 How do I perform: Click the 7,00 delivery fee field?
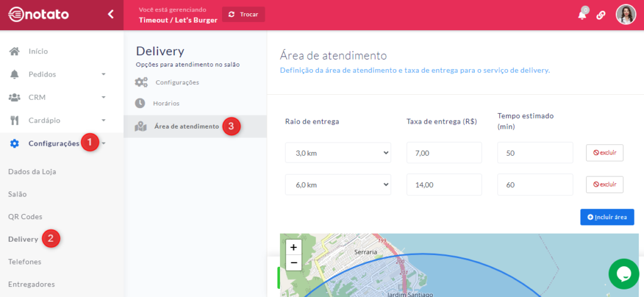(x=443, y=153)
